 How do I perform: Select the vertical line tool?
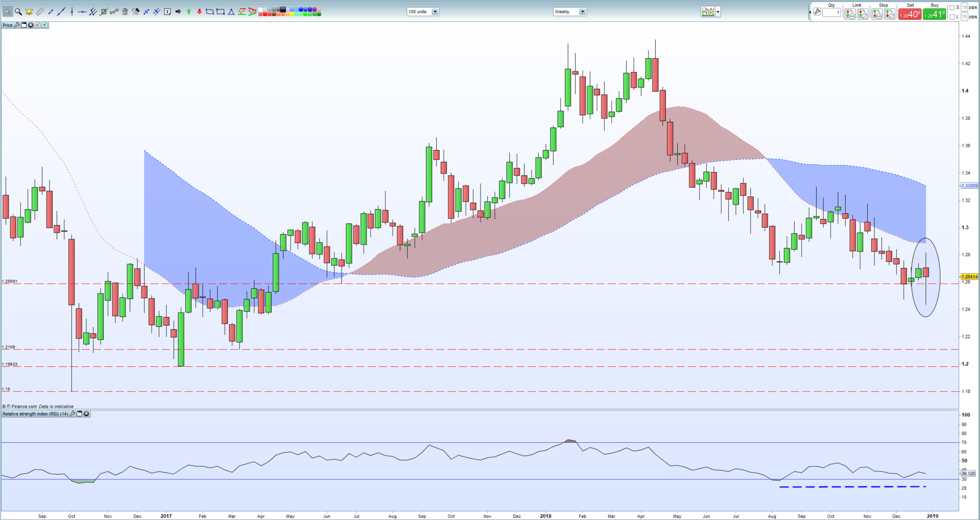point(72,12)
